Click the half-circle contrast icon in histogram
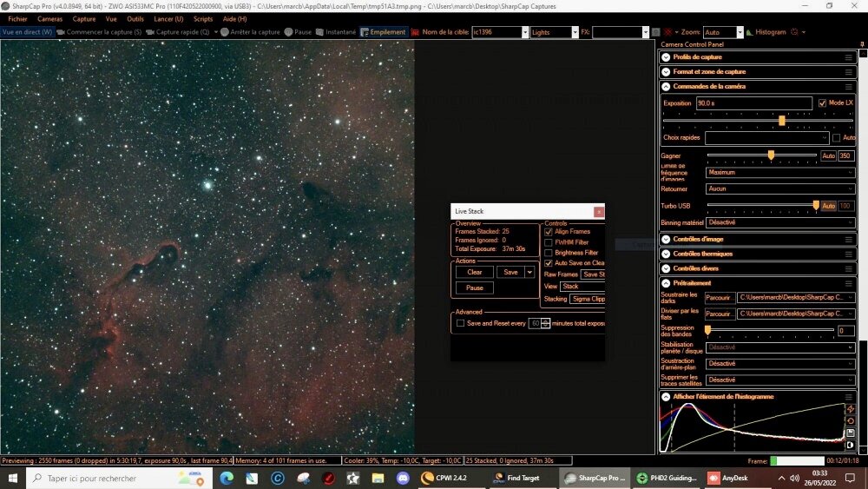Screen dimensions: 868x489 (851, 445)
